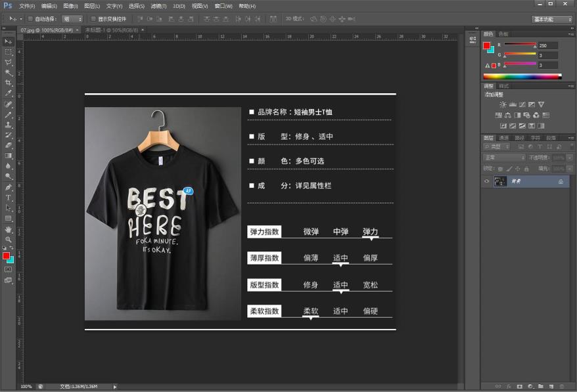Select the Hand tool
The image size is (577, 392).
pyautogui.click(x=8, y=229)
